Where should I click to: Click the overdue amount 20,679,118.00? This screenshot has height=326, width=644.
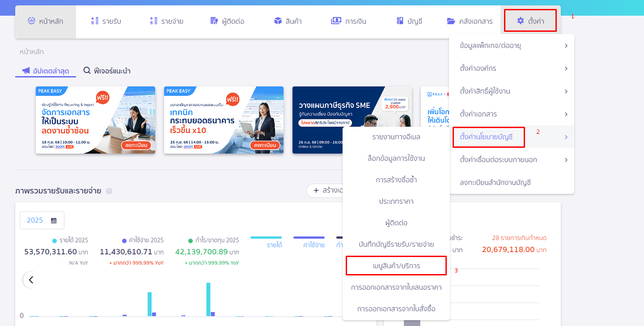tap(507, 250)
